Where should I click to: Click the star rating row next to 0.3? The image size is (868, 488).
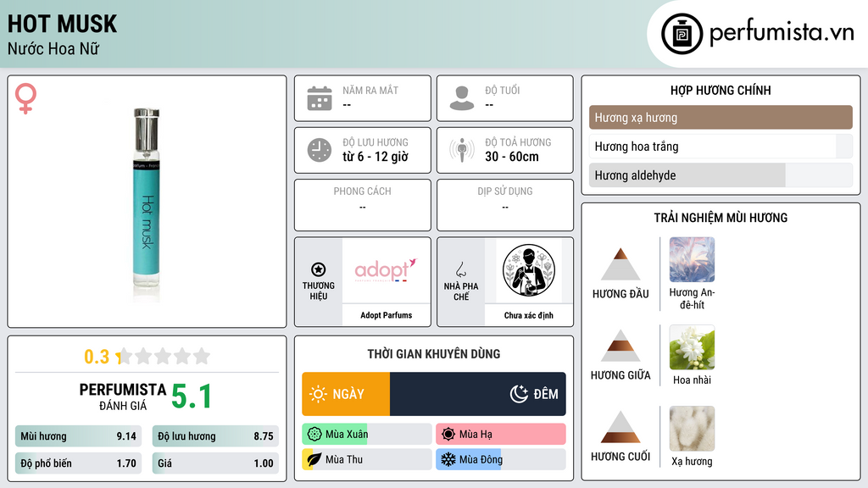pos(164,357)
